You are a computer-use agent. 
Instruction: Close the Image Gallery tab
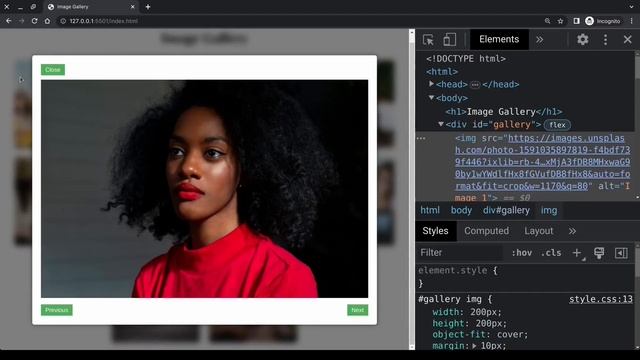[132, 7]
